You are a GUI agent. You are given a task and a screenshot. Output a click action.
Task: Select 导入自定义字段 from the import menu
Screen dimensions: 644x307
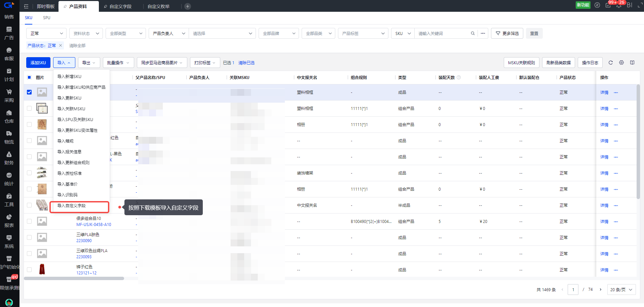79,206
